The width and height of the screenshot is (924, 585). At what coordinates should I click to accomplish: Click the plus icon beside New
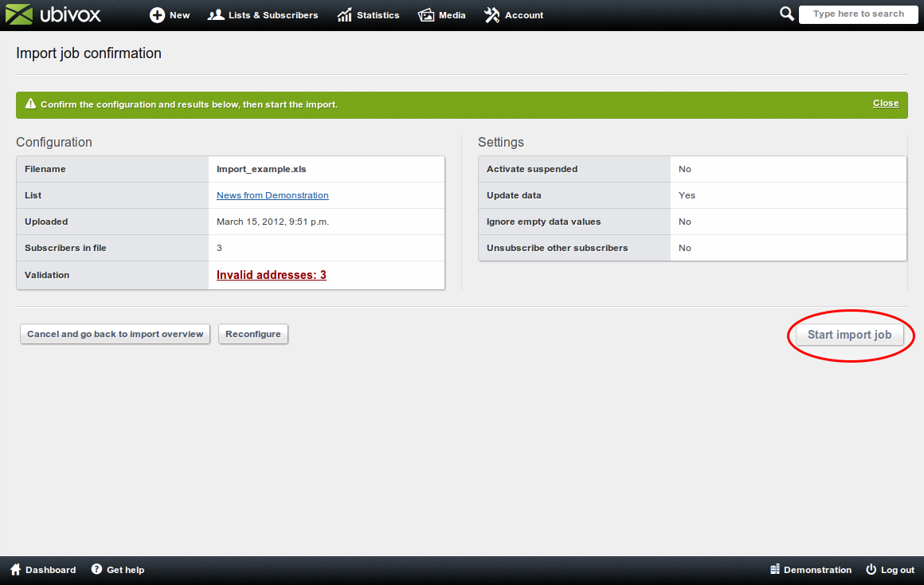[158, 15]
